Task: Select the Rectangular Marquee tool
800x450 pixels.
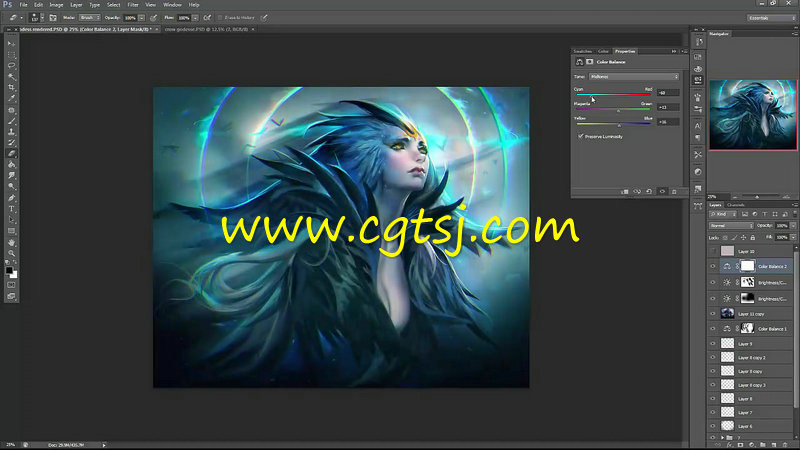Action: [x=11, y=55]
